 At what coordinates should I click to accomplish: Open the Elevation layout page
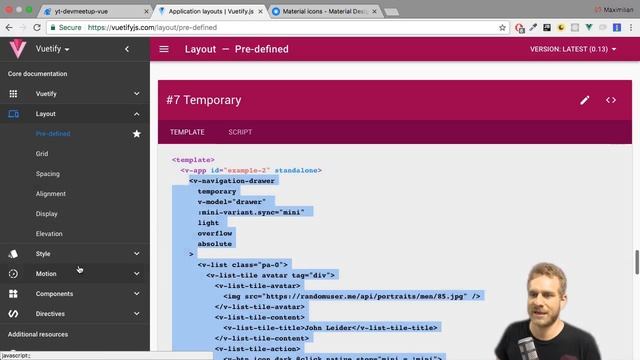tap(49, 233)
